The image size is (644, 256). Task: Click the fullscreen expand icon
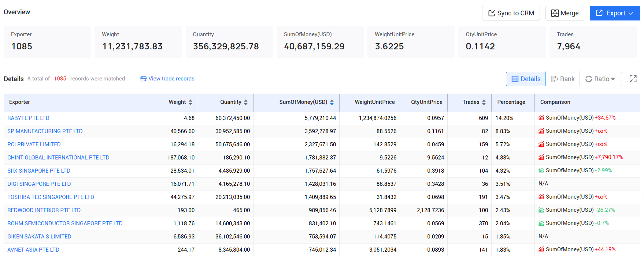tap(633, 79)
